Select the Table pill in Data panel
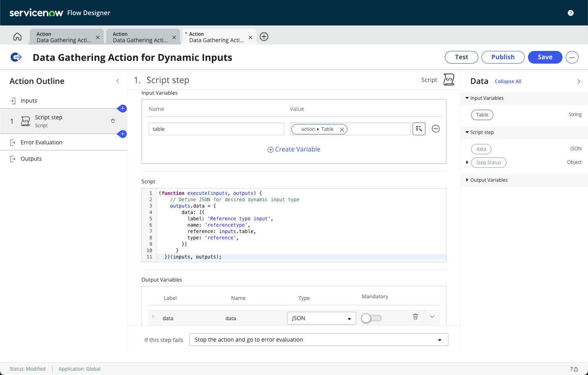588x375 pixels. pos(482,115)
